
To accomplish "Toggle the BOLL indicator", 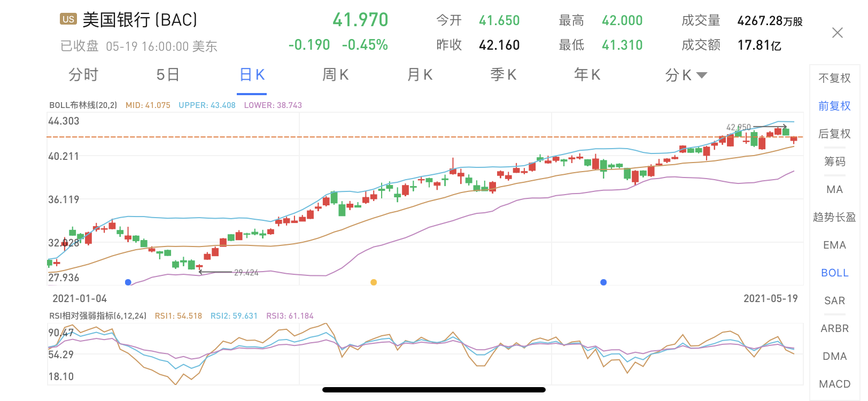I will (834, 273).
